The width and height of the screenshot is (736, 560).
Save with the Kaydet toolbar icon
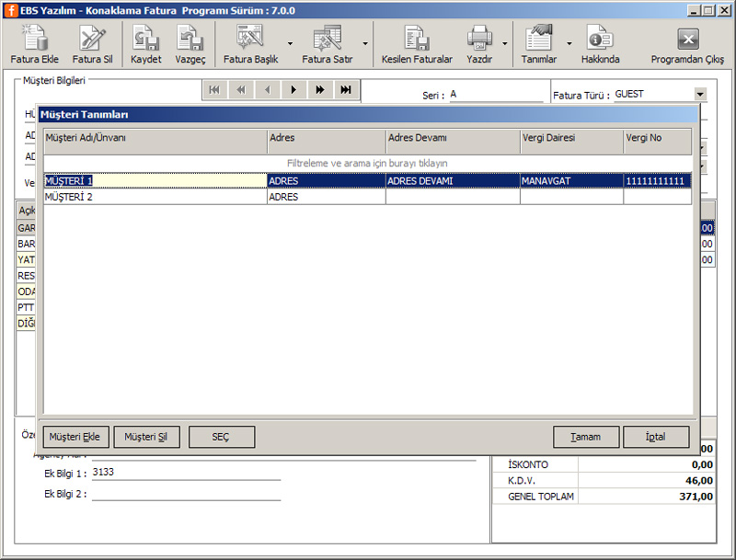(x=145, y=38)
